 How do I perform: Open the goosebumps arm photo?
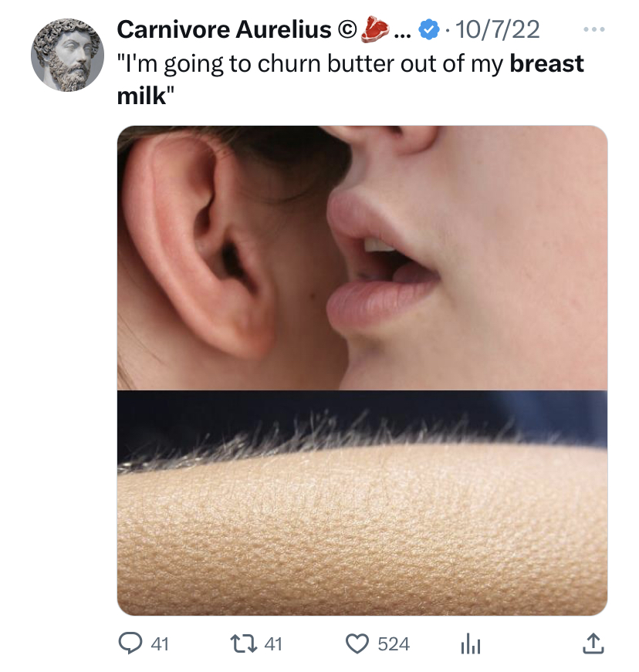(x=362, y=503)
